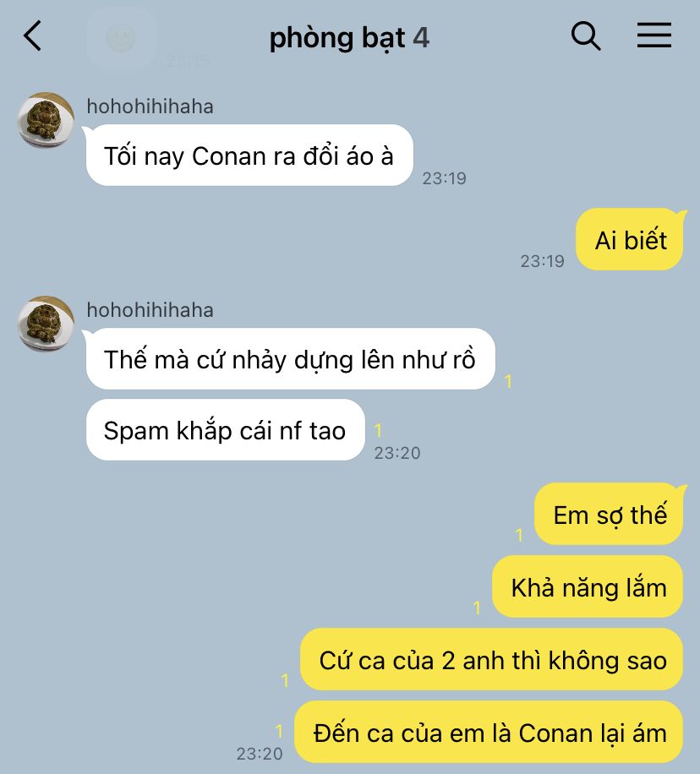Tap the second hohohihihaha turtle avatar
This screenshot has height=774, width=700.
[x=46, y=324]
